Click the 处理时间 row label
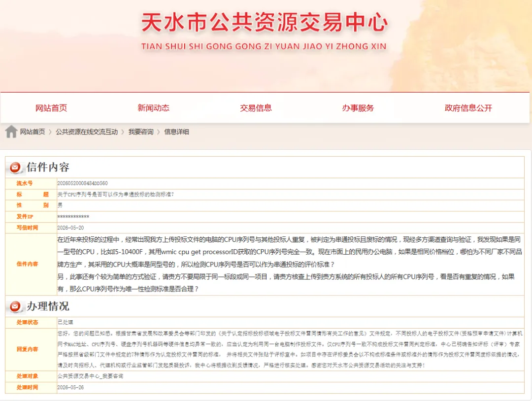Image resolution: width=532 pixels, height=401 pixels. tap(27, 387)
